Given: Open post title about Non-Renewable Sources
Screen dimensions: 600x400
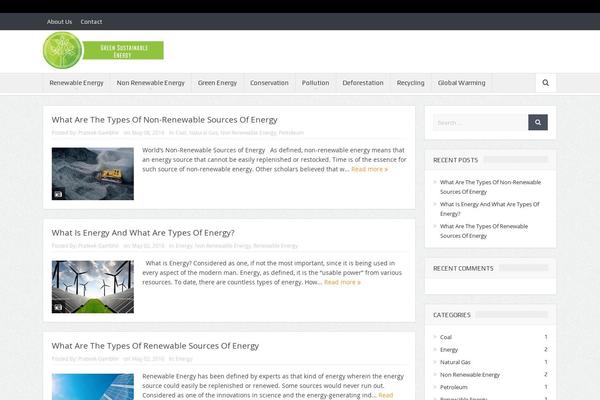Looking at the screenshot, I should click(x=165, y=119).
